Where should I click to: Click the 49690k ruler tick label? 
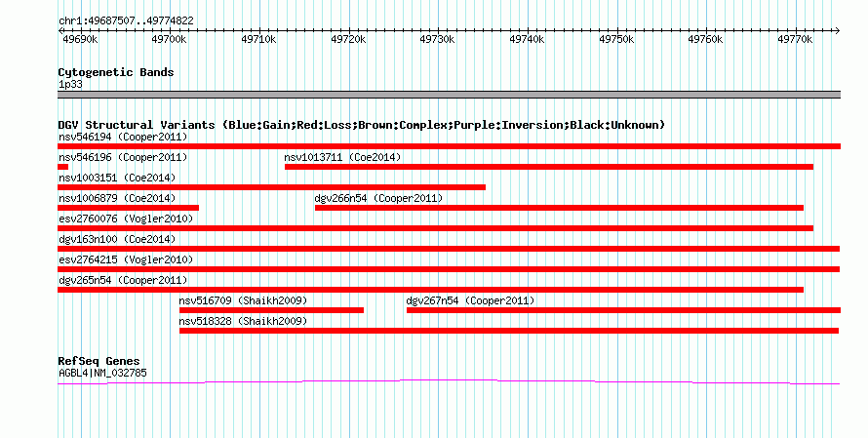81,39
